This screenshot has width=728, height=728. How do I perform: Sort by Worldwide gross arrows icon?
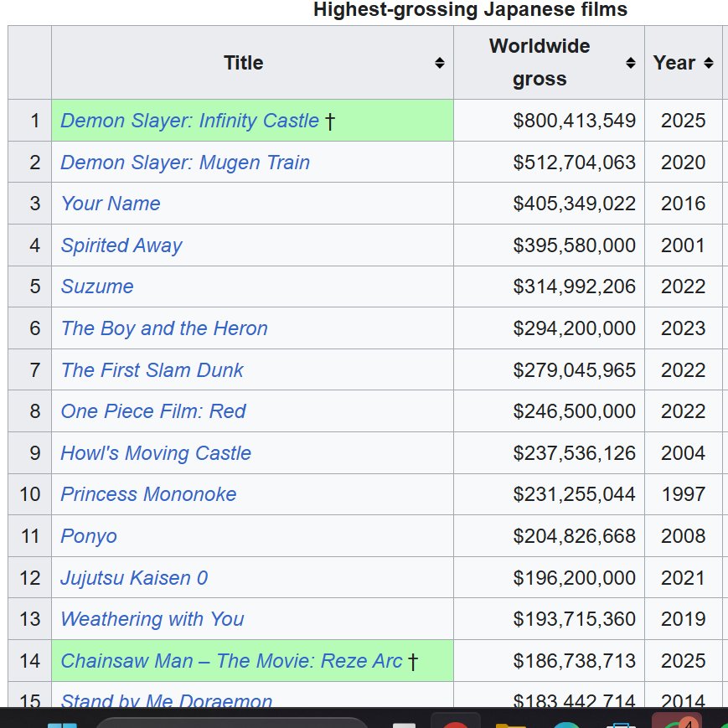pyautogui.click(x=630, y=63)
